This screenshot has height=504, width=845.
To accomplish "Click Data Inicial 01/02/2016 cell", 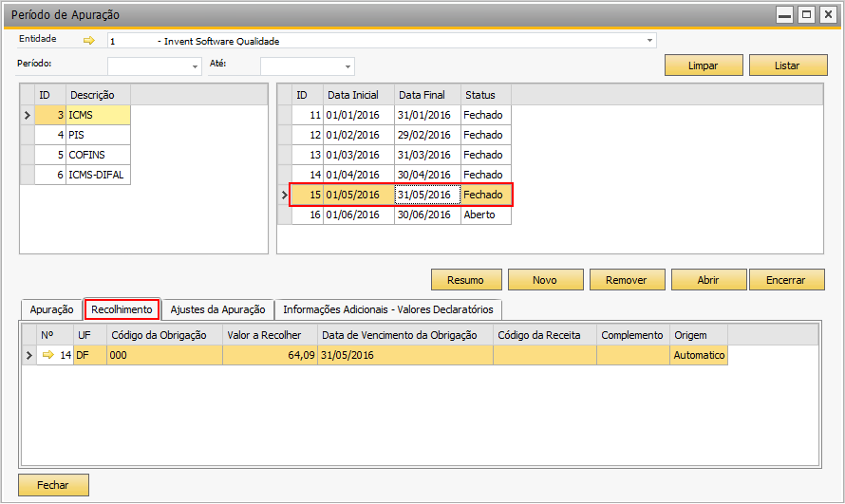I will tap(358, 135).
